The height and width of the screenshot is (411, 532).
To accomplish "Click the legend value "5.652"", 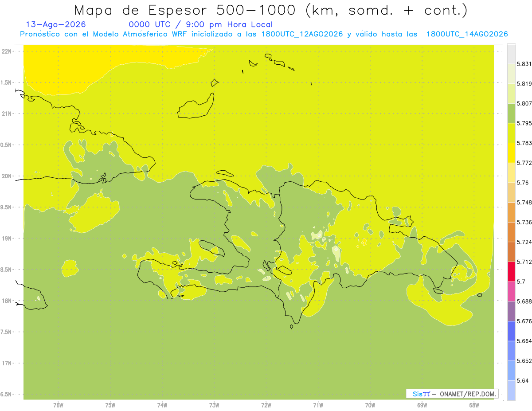I will tap(524, 361).
